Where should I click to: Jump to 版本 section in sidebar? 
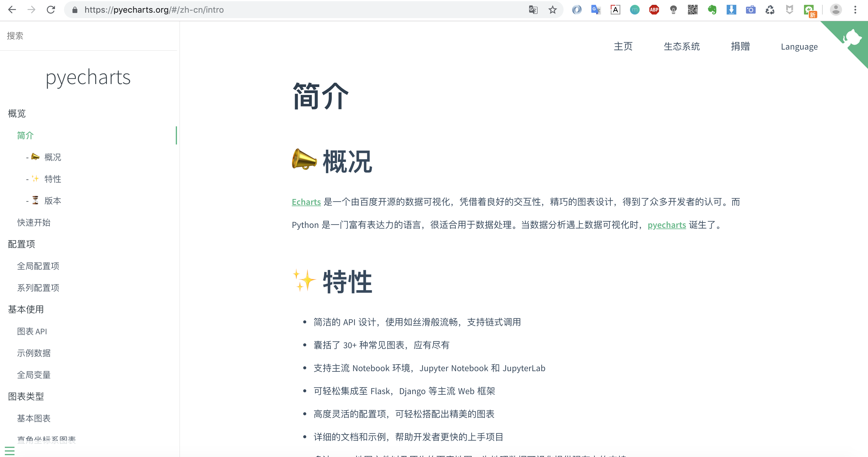[x=53, y=201]
